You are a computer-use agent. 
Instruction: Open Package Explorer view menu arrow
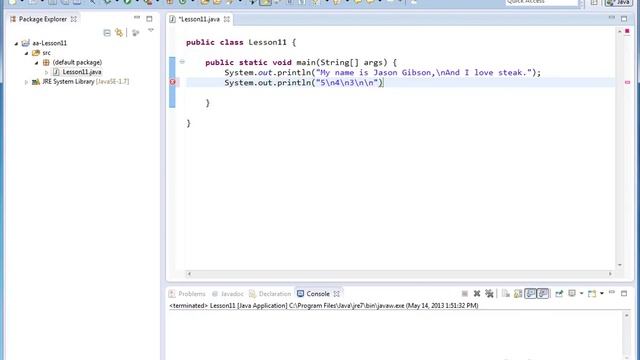coord(151,31)
